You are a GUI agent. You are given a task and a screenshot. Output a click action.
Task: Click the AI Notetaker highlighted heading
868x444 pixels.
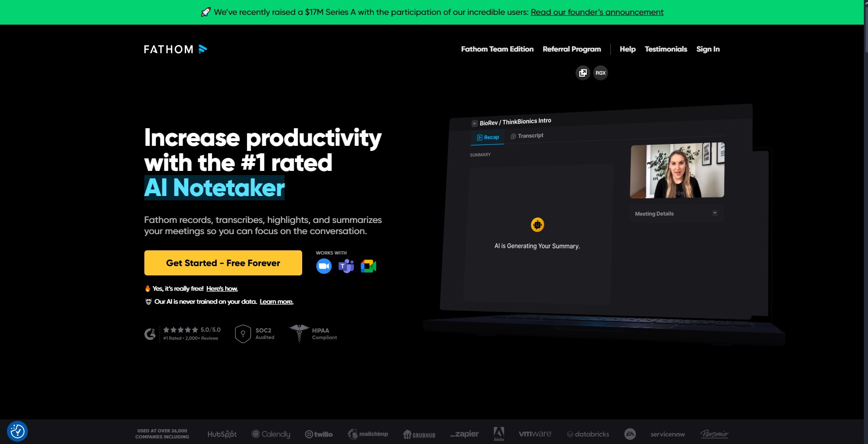point(214,188)
